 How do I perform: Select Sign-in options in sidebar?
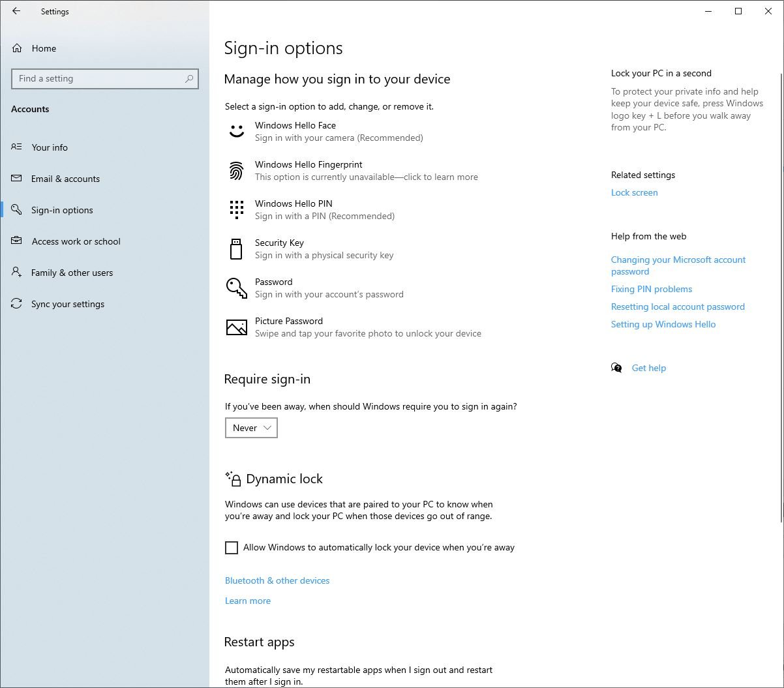(104, 210)
